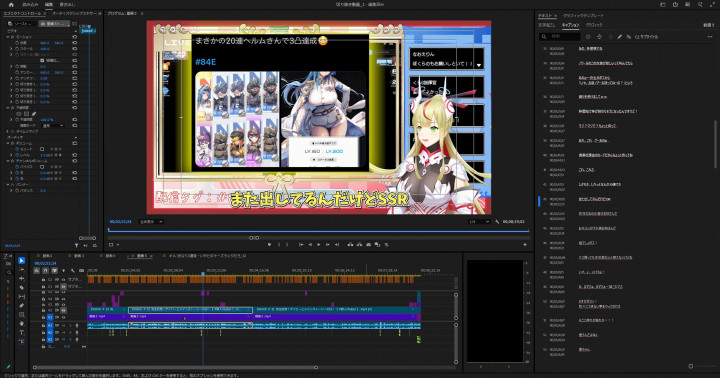
Task: Click Mark In in the Program monitor
Action: tap(279, 244)
